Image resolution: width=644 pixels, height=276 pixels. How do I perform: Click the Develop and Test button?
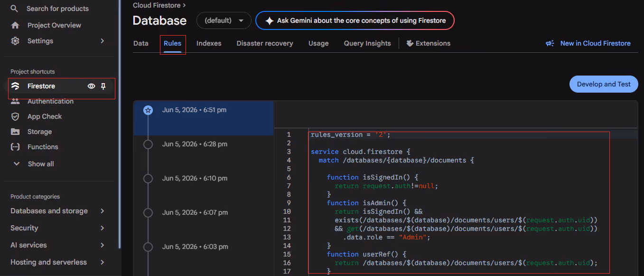pos(604,84)
